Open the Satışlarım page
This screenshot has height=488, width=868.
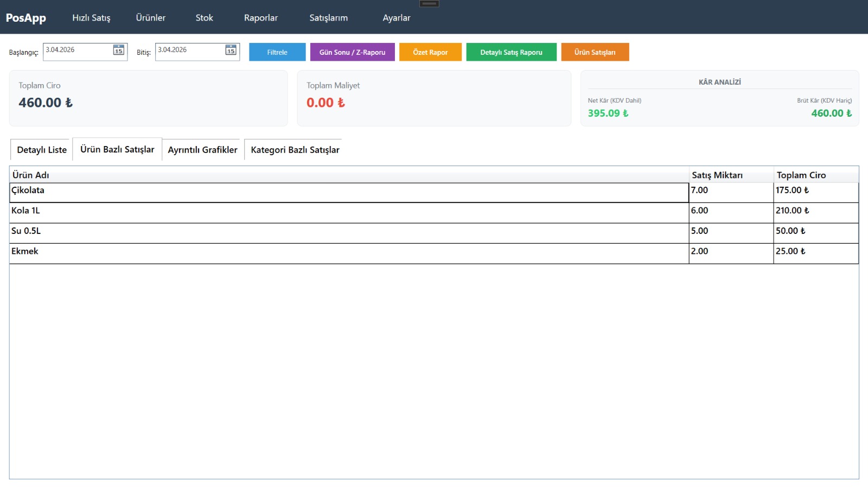[x=328, y=17]
